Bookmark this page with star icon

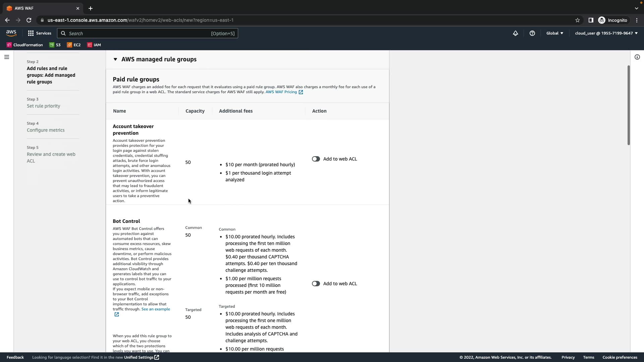coord(578,20)
